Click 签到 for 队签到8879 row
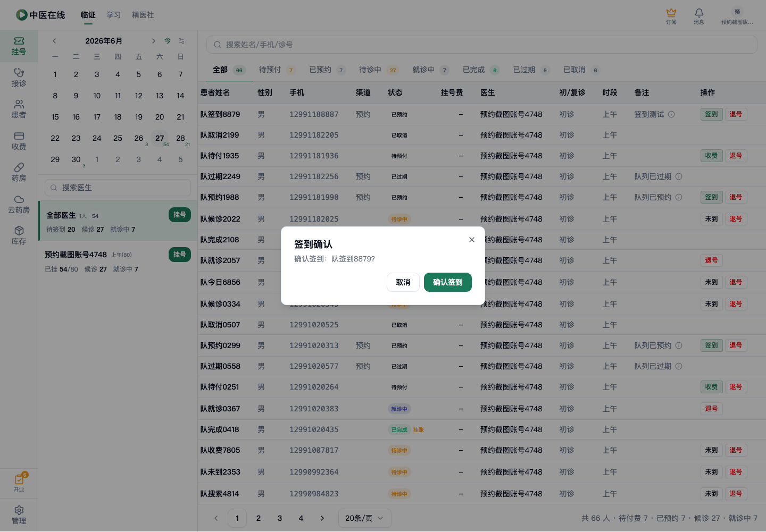The image size is (766, 532). pos(711,114)
